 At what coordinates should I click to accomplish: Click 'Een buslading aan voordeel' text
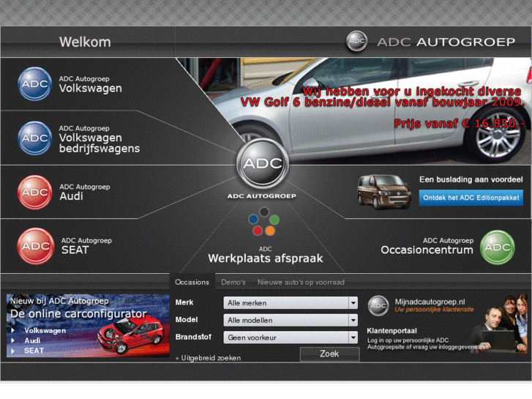coord(471,179)
